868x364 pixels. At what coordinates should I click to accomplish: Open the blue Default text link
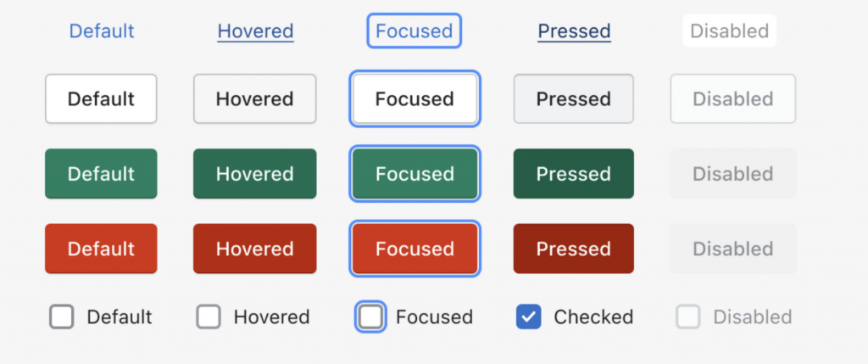102,31
